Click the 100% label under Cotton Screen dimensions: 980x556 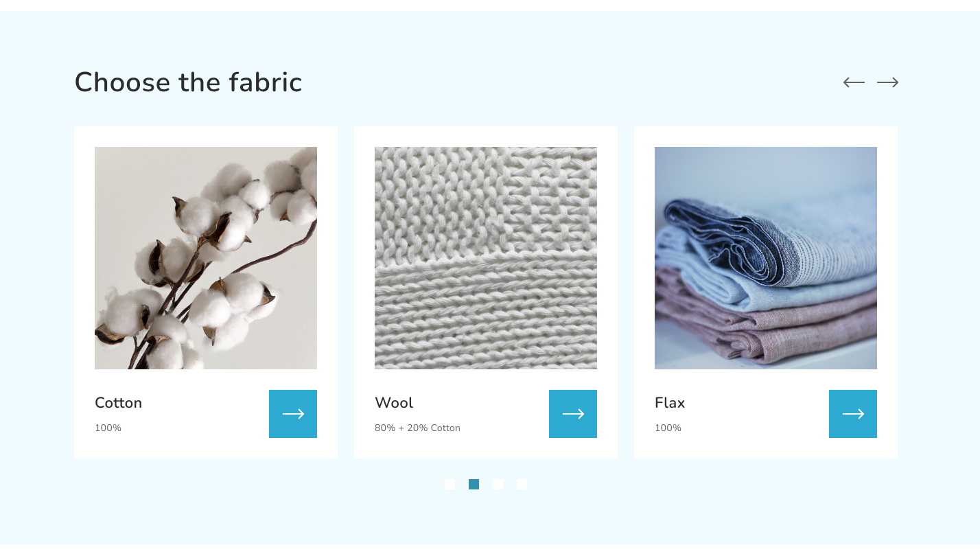click(x=108, y=428)
